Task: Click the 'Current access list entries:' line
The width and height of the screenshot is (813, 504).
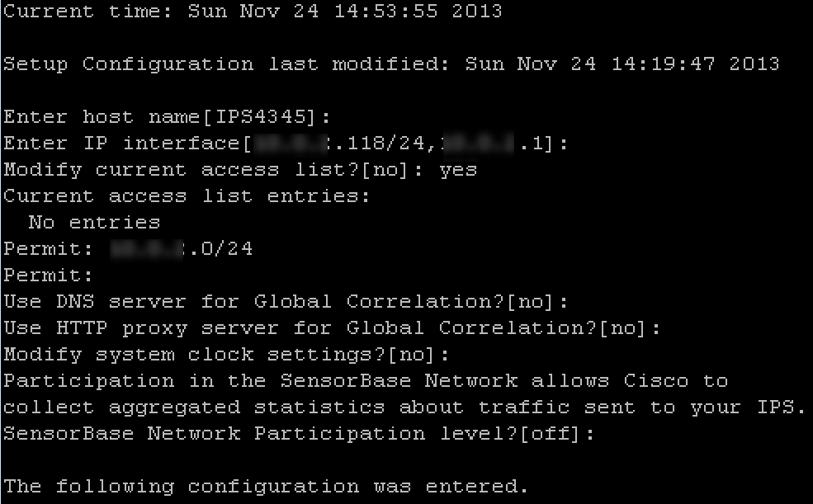Action: (x=187, y=196)
